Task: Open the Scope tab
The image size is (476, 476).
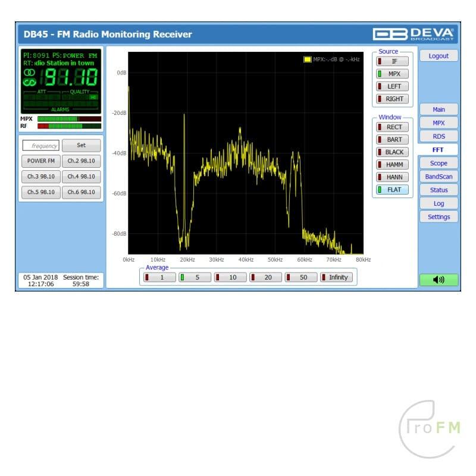Action: coord(439,163)
